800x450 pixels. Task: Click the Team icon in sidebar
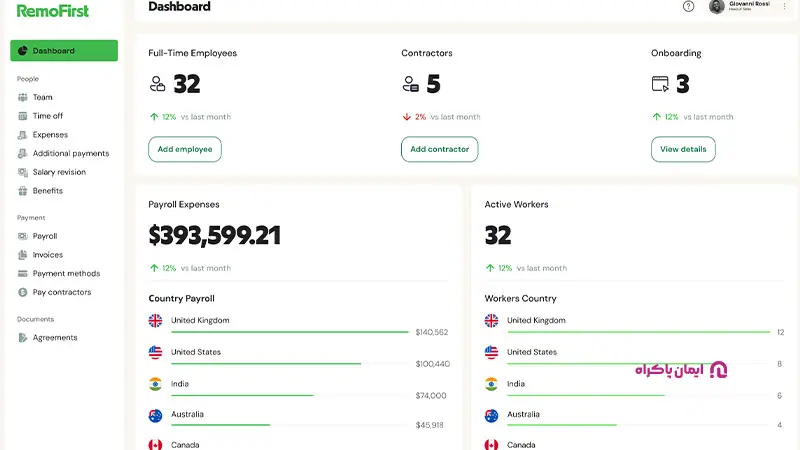tap(23, 97)
